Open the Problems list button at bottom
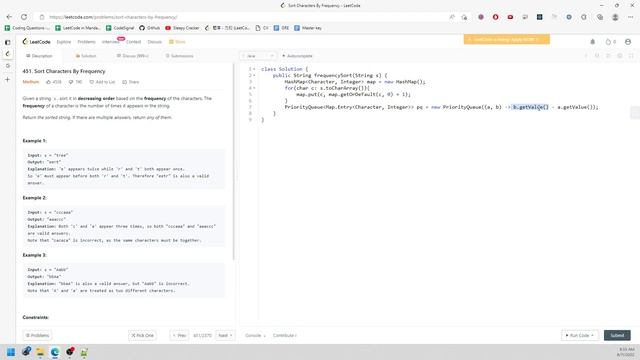640x360 pixels. point(37,336)
